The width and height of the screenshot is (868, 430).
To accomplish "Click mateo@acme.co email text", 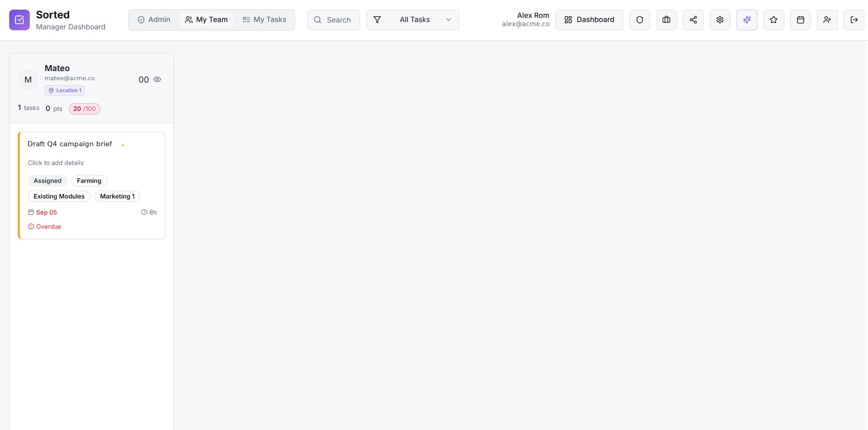I will coord(69,78).
